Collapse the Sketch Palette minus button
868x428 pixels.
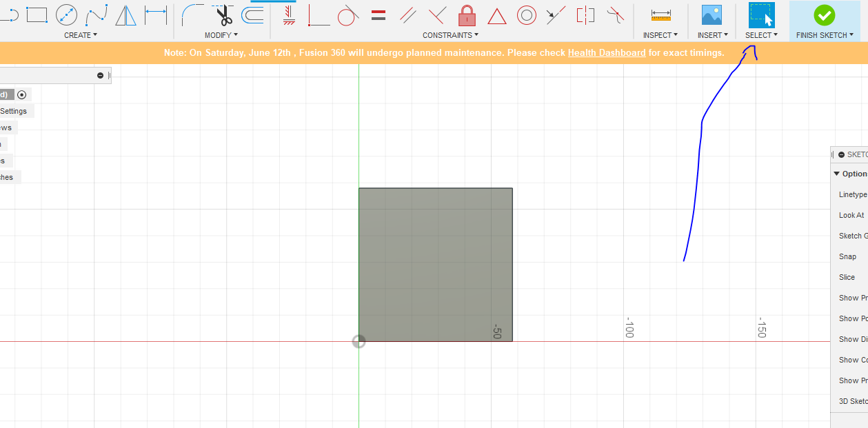point(841,154)
